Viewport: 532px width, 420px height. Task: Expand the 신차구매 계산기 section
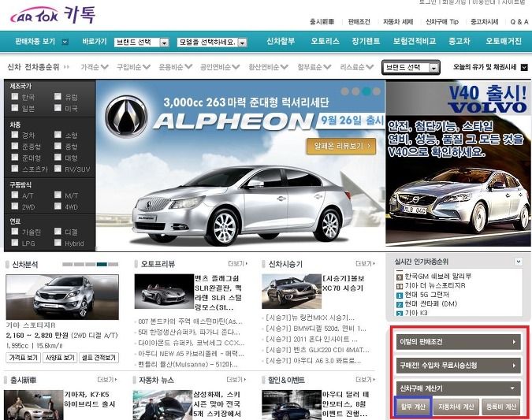pos(459,388)
